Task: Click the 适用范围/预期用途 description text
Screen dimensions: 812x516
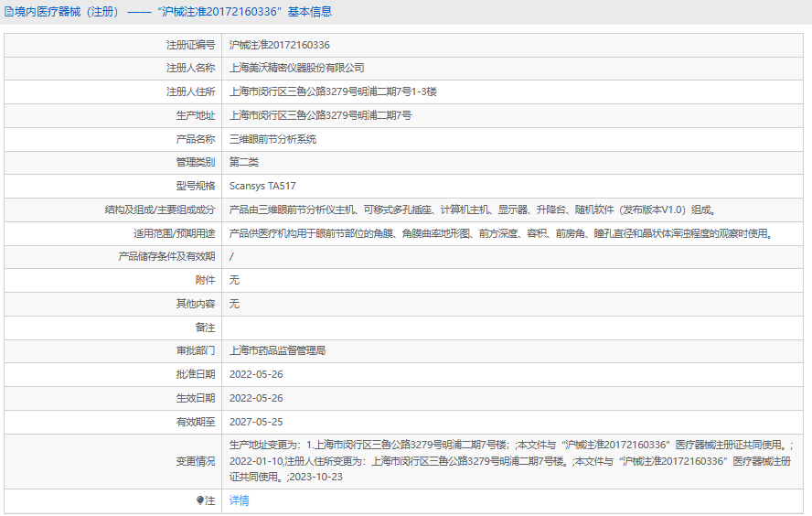Action: pos(500,233)
